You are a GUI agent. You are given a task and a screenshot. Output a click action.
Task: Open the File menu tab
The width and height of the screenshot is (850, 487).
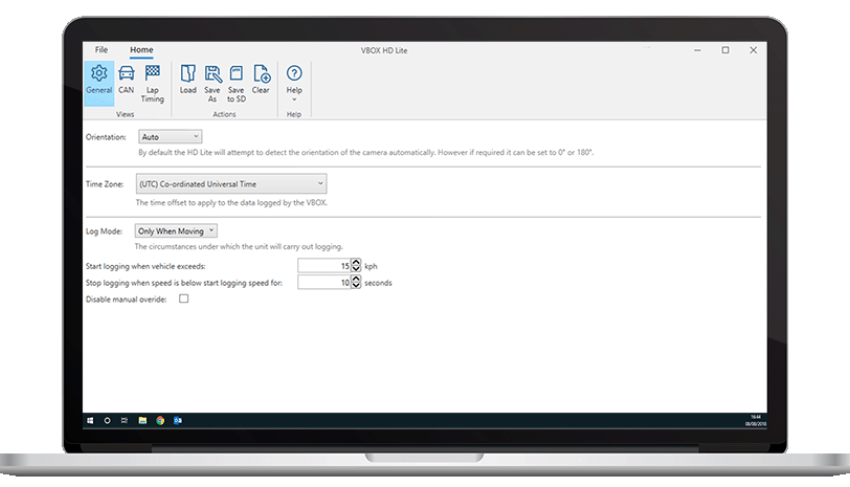101,50
